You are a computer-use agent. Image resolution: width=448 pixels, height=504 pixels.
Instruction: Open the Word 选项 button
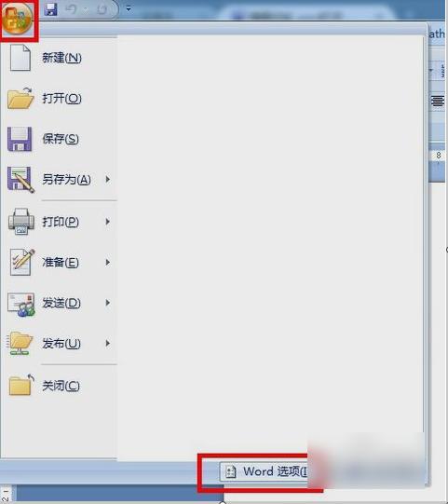[264, 471]
